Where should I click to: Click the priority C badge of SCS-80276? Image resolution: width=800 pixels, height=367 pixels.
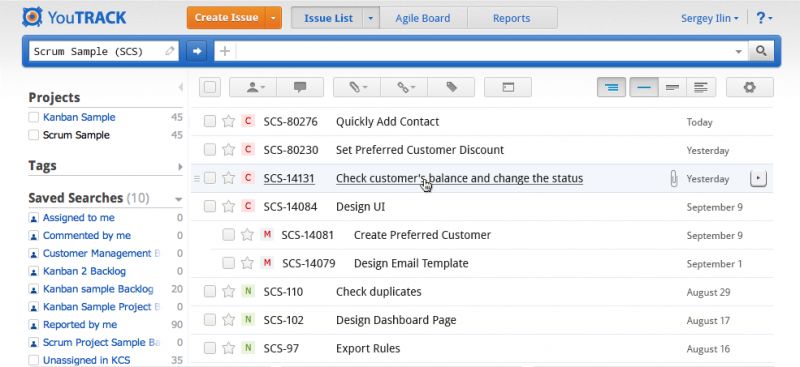pyautogui.click(x=247, y=121)
